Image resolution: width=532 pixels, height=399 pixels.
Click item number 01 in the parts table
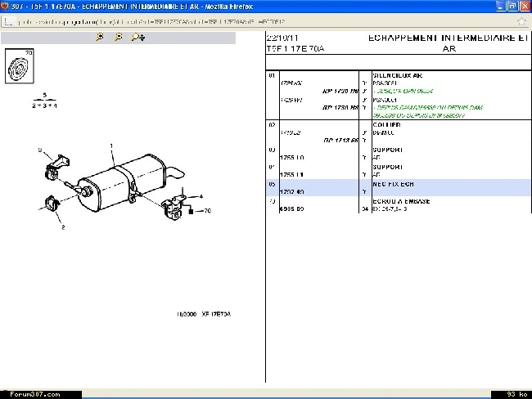[x=272, y=75]
